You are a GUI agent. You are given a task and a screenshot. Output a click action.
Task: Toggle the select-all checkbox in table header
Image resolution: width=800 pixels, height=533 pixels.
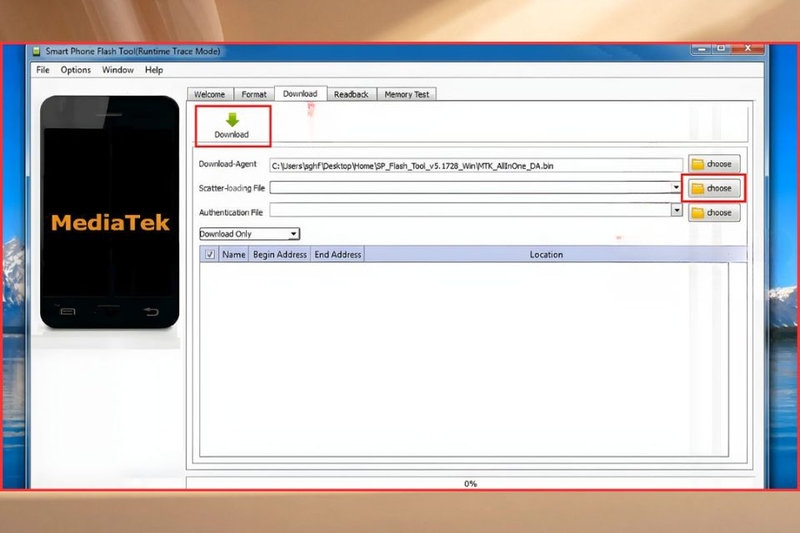coord(210,254)
